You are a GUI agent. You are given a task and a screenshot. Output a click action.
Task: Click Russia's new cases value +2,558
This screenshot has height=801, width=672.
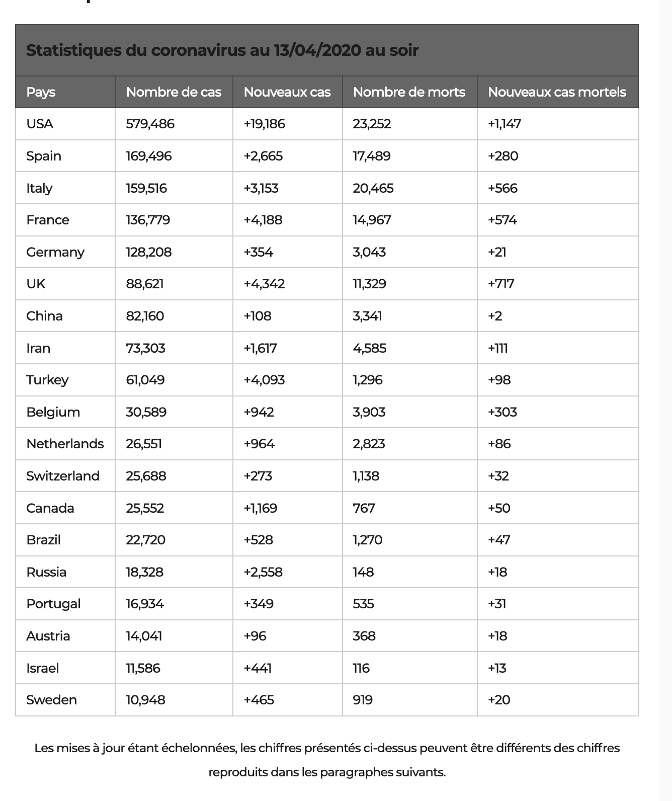(x=263, y=572)
